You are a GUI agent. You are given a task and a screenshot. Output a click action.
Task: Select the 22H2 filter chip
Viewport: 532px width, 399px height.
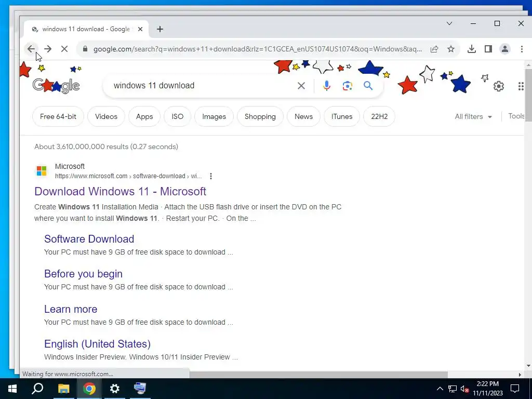(x=379, y=116)
